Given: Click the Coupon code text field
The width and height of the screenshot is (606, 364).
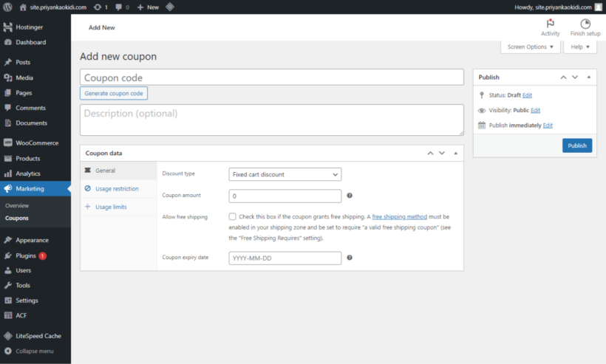Looking at the screenshot, I should click(x=272, y=78).
